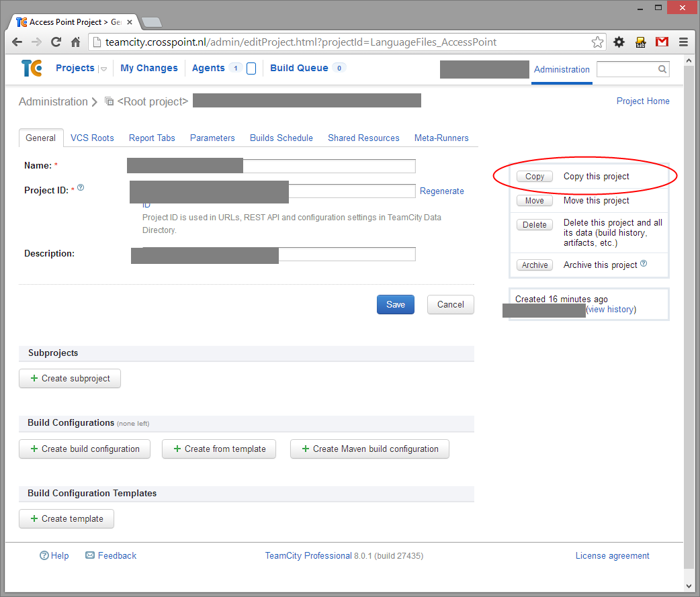Screen dimensions: 700x597
Task: Save the project settings
Action: pyautogui.click(x=396, y=304)
